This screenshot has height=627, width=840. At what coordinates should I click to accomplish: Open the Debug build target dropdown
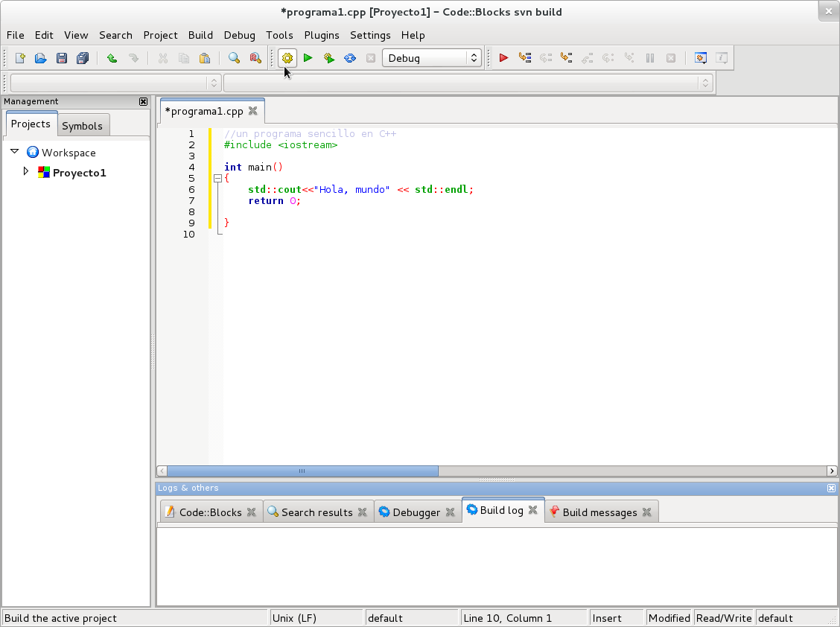coord(474,57)
